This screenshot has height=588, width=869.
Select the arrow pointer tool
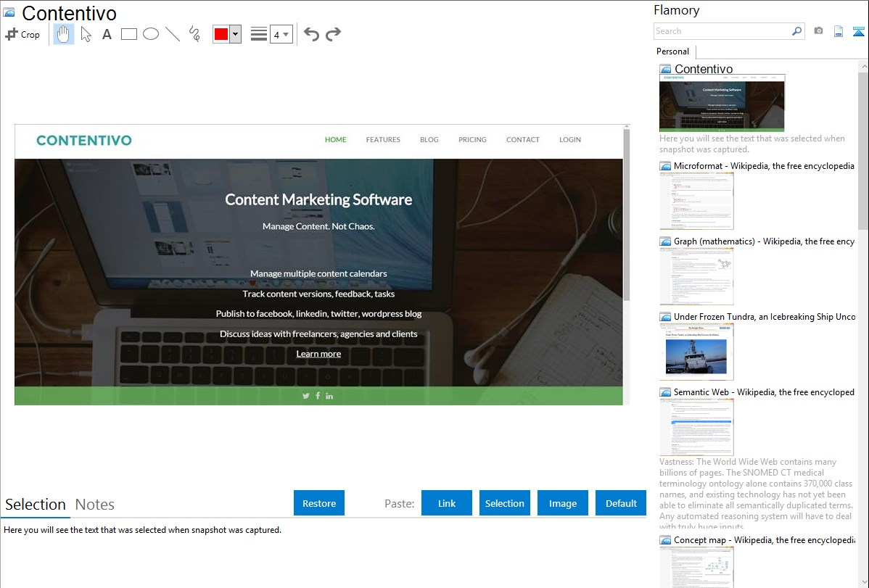(86, 34)
